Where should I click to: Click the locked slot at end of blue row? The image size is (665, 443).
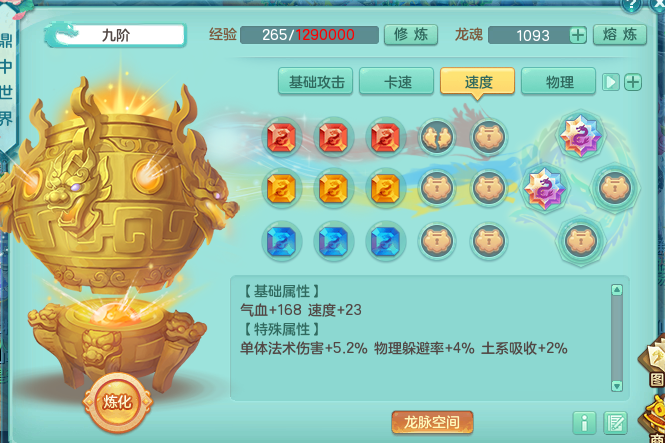pos(489,241)
